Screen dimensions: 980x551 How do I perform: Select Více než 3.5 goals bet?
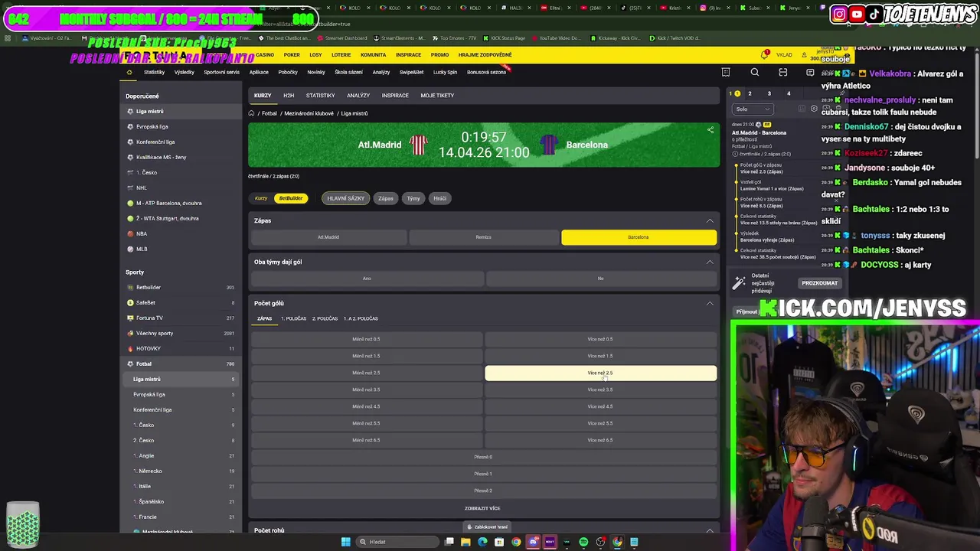click(600, 390)
